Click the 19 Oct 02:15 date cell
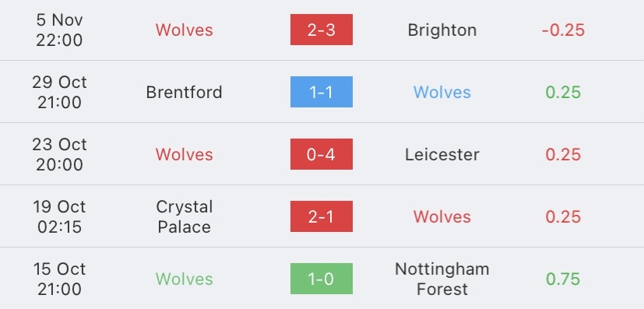 (x=59, y=216)
